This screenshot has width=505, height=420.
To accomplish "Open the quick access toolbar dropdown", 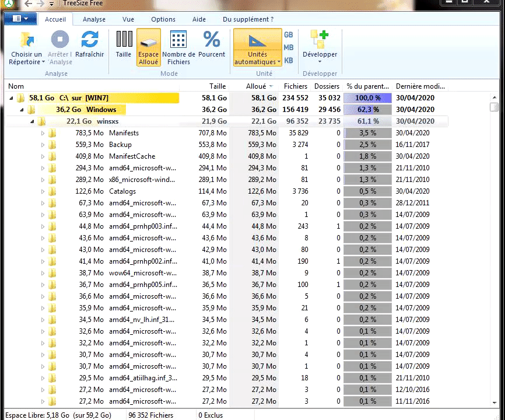I will coord(51,4).
